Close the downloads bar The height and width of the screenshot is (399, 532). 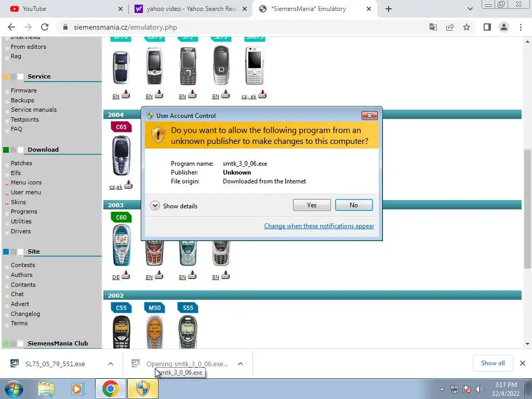click(523, 363)
